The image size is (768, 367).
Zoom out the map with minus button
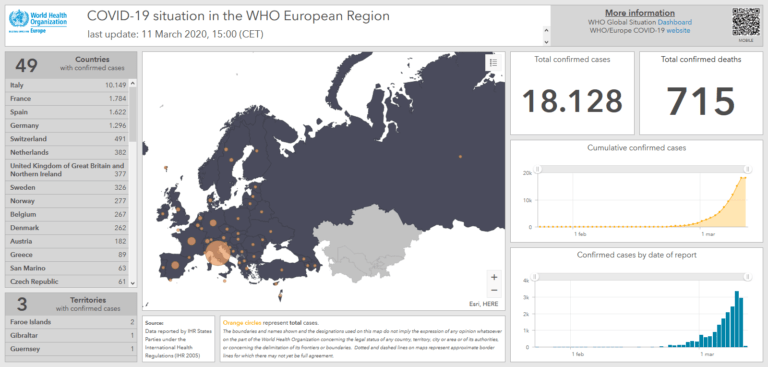[494, 290]
